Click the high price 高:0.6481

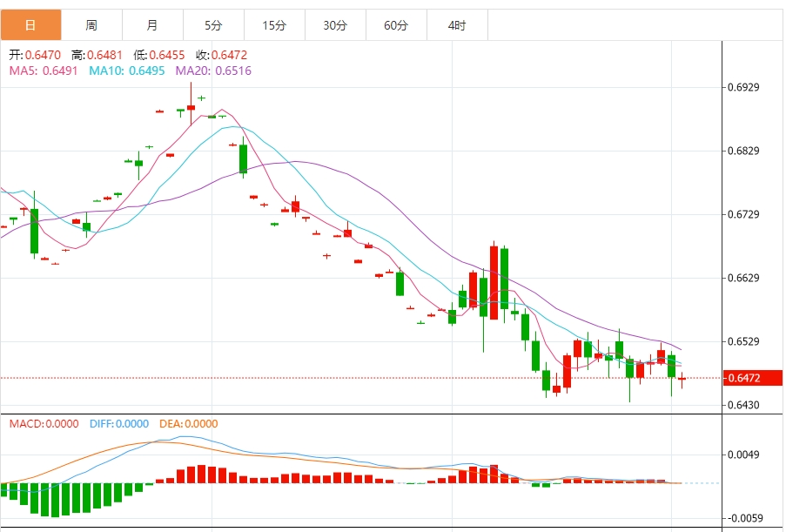tap(97, 55)
